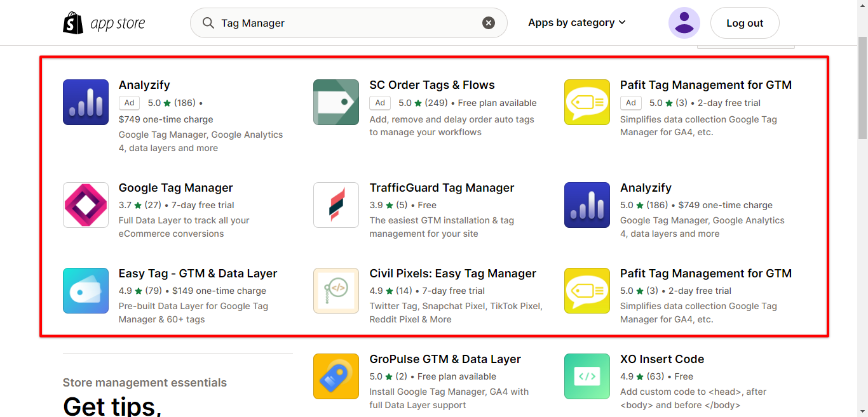868x417 pixels.
Task: Open the XO Insert Code app icon
Action: tap(587, 376)
